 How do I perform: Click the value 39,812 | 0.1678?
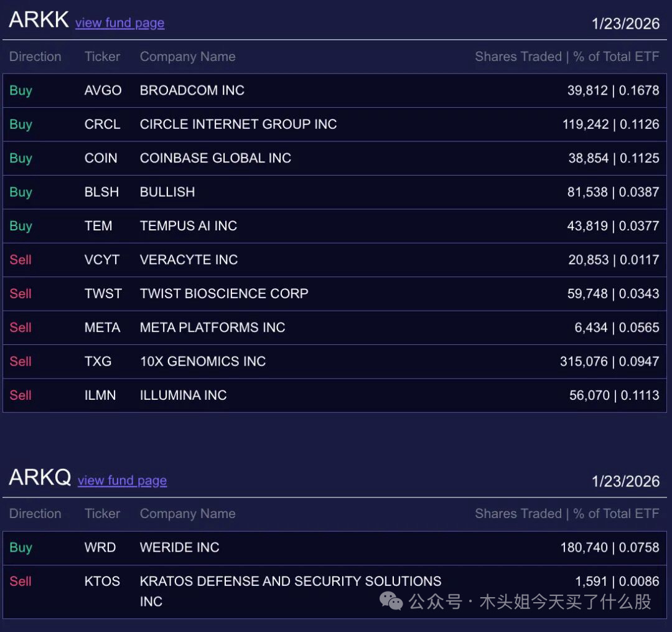point(614,90)
